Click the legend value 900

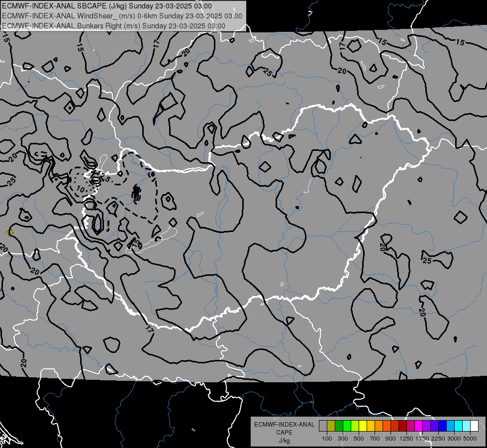(390, 439)
